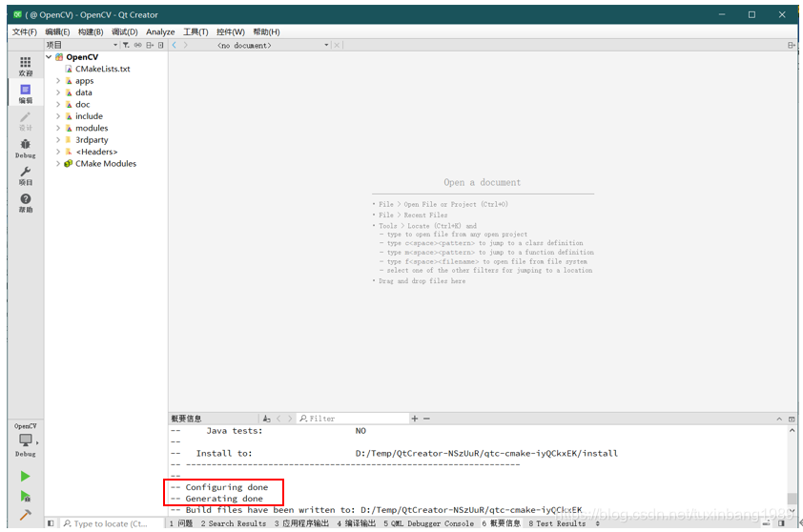Screen dimensions: 803x532
Task: Click the Filter field in output pane
Action: (353, 419)
